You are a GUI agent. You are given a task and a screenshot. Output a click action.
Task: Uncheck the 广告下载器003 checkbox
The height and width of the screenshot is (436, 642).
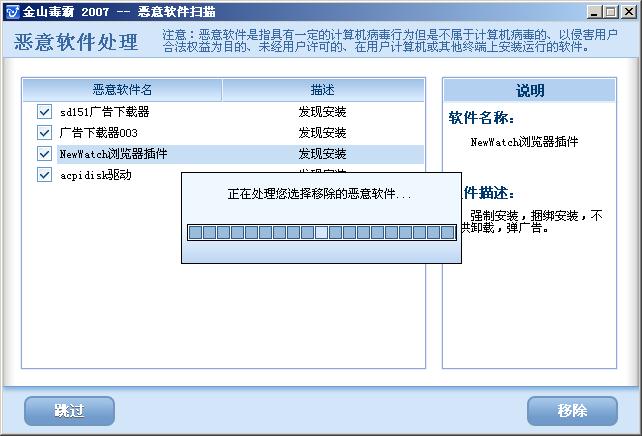click(x=44, y=133)
